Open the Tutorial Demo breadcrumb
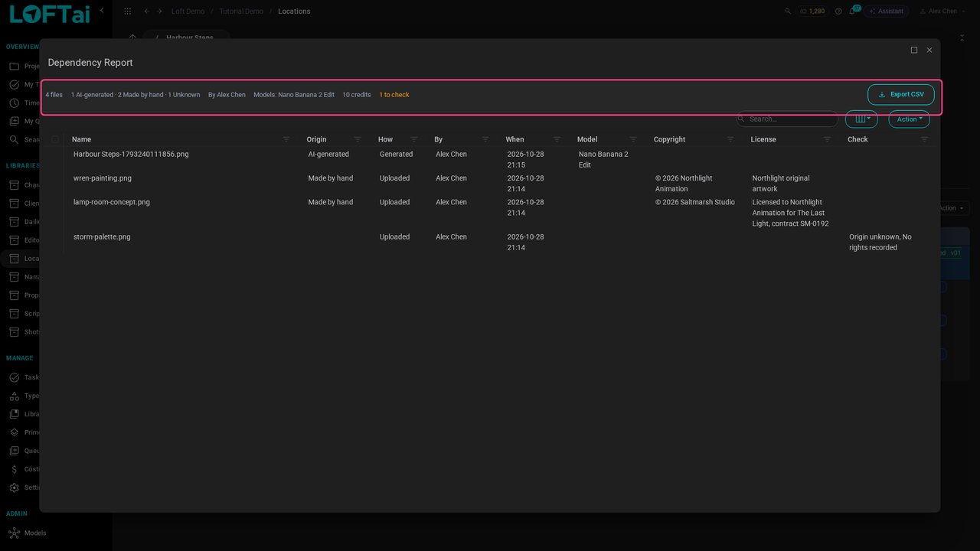Image resolution: width=980 pixels, height=551 pixels. click(241, 11)
